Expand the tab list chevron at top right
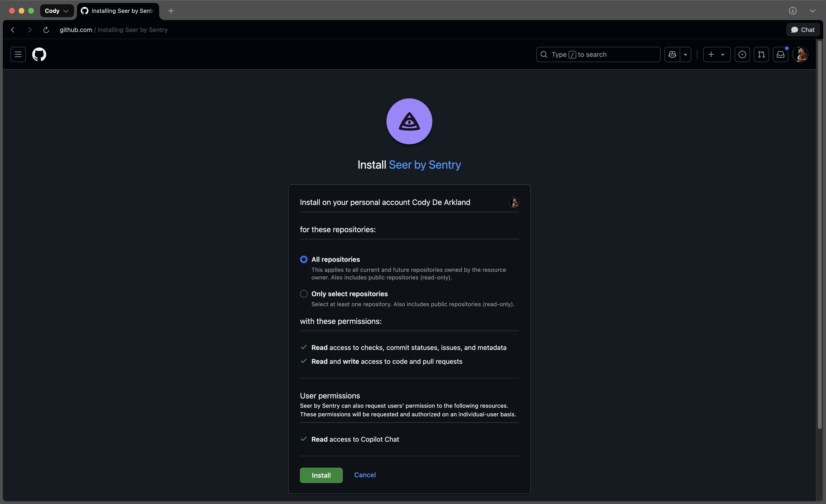Screen dimensions: 826x504 pos(813,11)
